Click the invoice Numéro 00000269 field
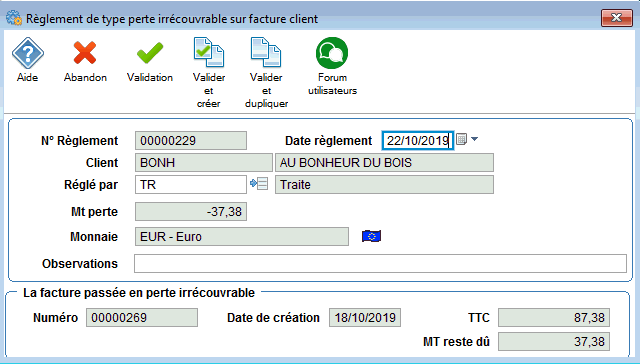This screenshot has height=364, width=640. (142, 317)
